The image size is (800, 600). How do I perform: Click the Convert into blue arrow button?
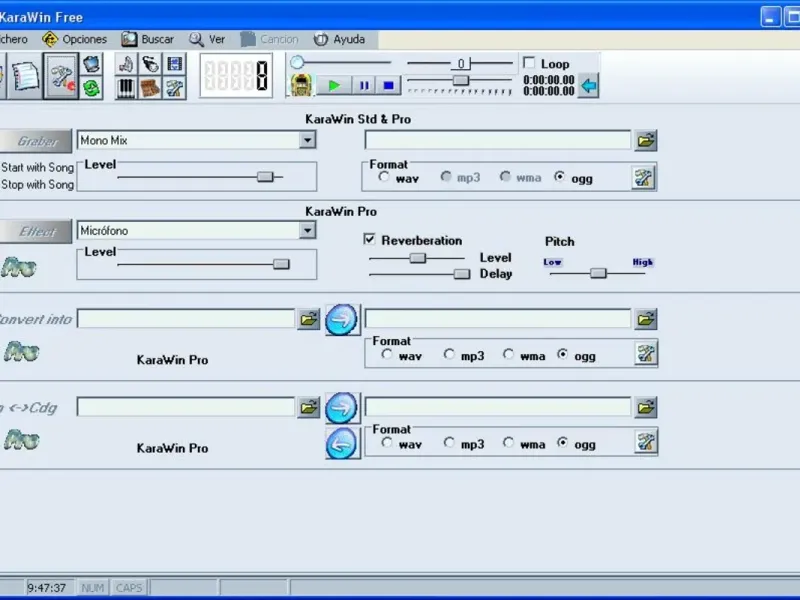[x=341, y=320]
